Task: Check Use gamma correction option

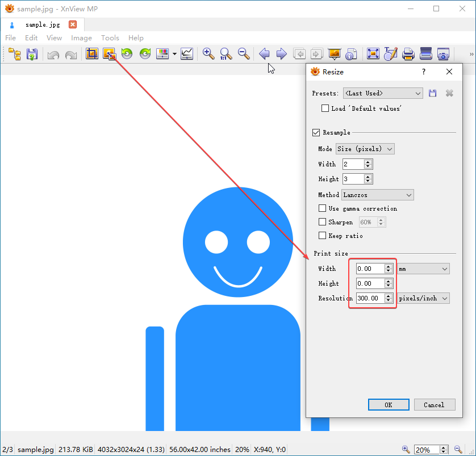Action: point(323,208)
